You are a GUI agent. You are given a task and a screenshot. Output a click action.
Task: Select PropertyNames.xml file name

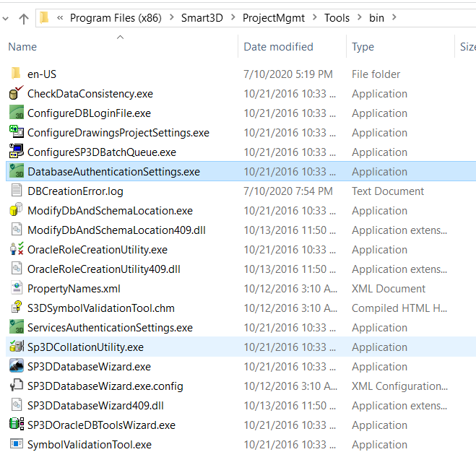tap(74, 288)
